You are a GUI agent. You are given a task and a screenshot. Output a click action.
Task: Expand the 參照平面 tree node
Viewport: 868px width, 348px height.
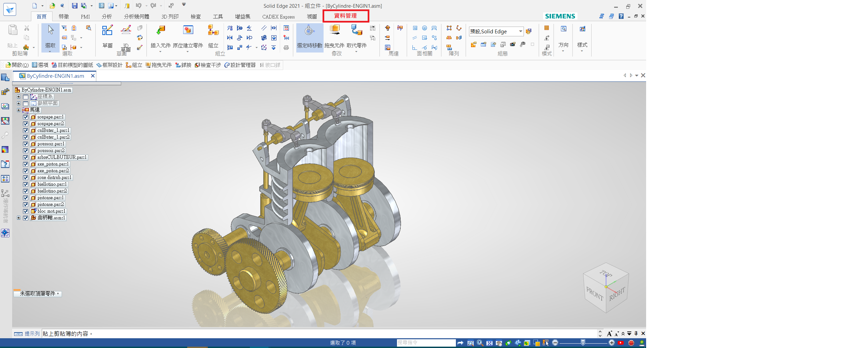coord(19,103)
